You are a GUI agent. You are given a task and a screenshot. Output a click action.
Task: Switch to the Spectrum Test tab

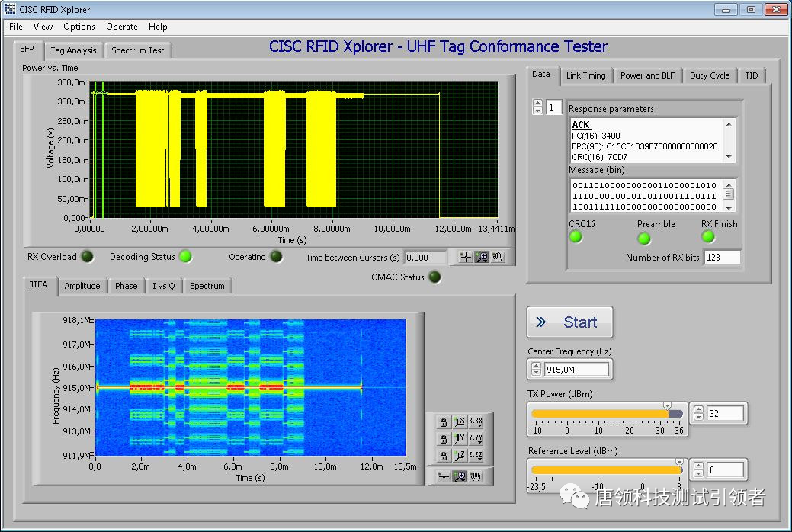(138, 50)
